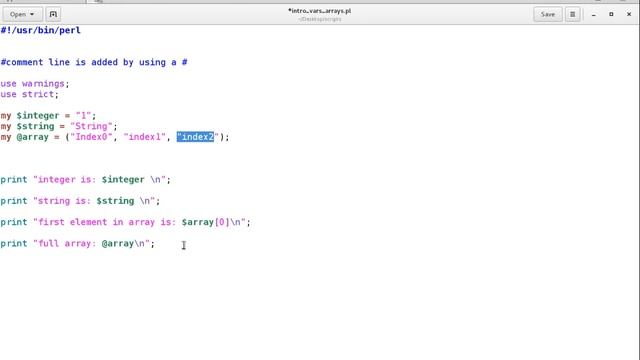Click the text "use strict;"
The height and width of the screenshot is (360, 640).
[29, 94]
